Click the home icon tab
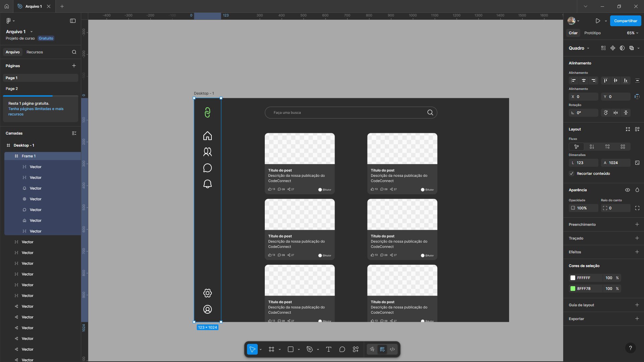The width and height of the screenshot is (644, 362). coord(7,6)
